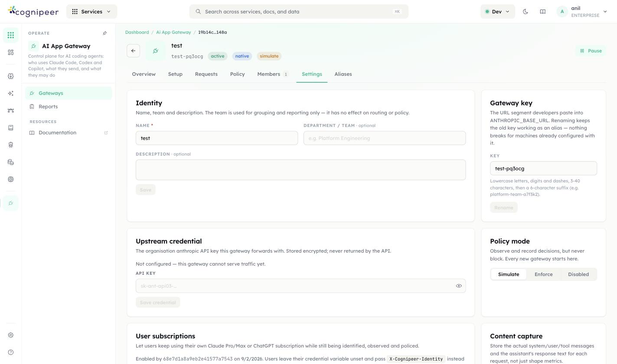Switch to the Overview tab
617x364 pixels.
(x=144, y=74)
